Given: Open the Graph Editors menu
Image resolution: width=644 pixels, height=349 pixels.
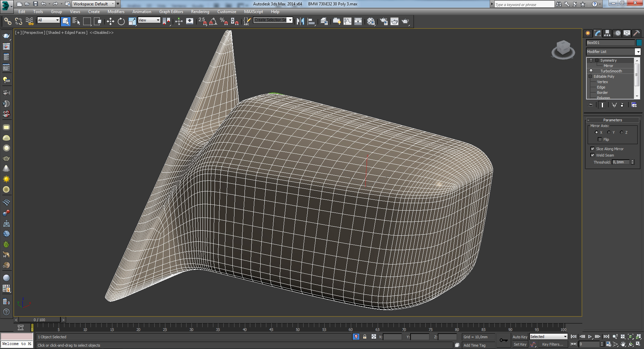Looking at the screenshot, I should 171,12.
